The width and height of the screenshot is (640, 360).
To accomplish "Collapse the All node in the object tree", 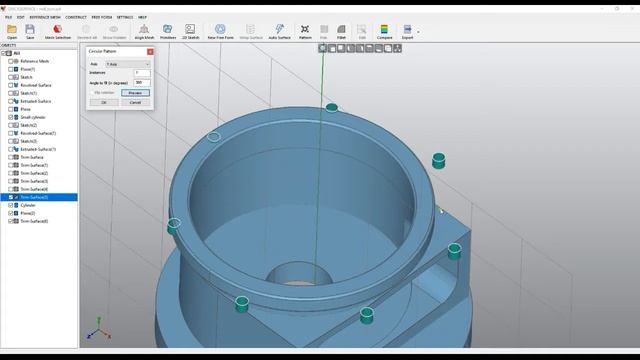I will [x=3, y=53].
